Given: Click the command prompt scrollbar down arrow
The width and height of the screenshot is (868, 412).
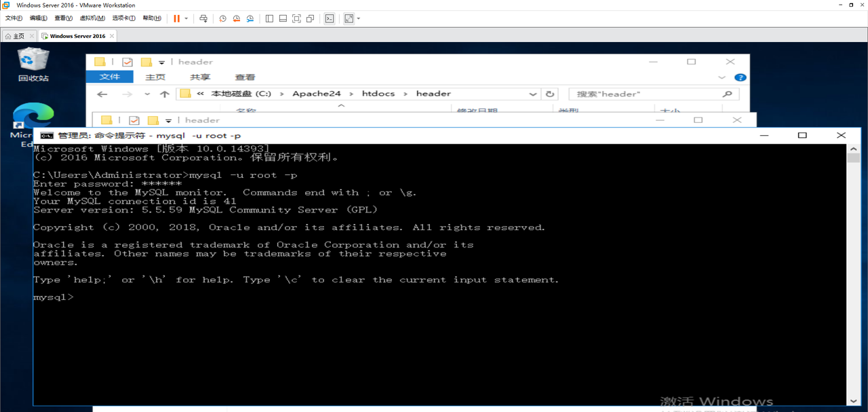Looking at the screenshot, I should [853, 400].
